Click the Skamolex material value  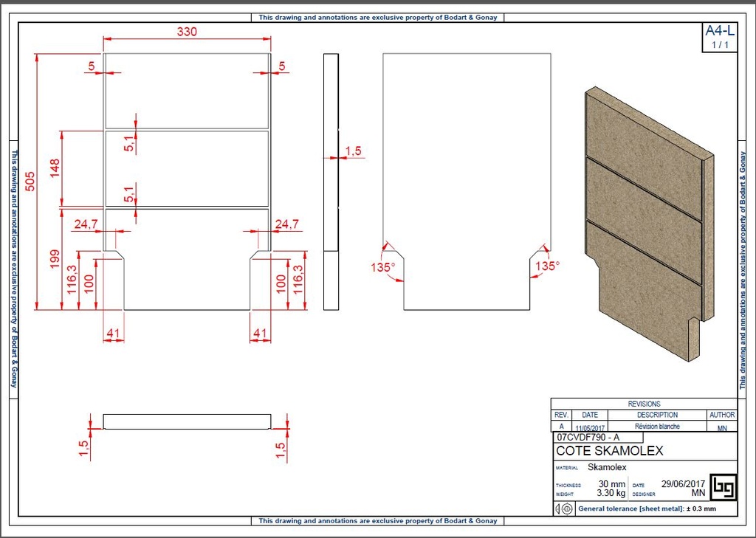click(607, 467)
